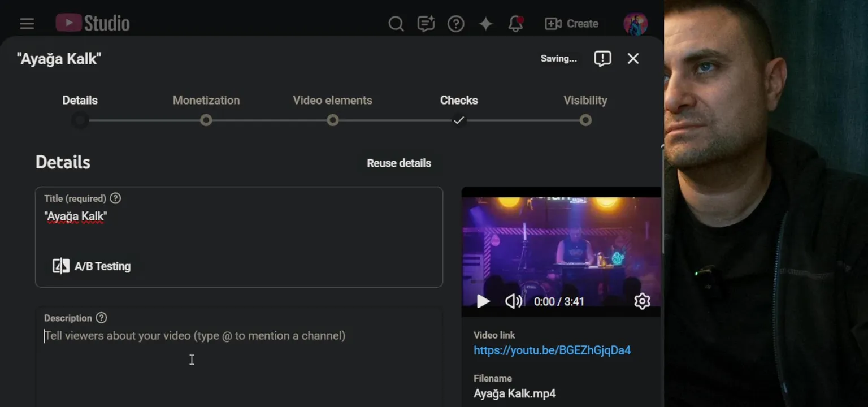Go to the Video elements step

332,101
